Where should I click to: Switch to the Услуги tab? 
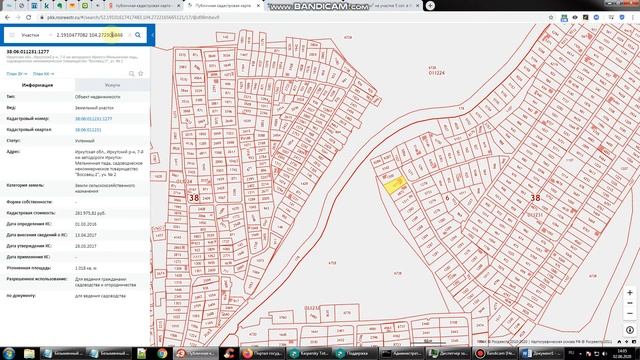pyautogui.click(x=112, y=85)
